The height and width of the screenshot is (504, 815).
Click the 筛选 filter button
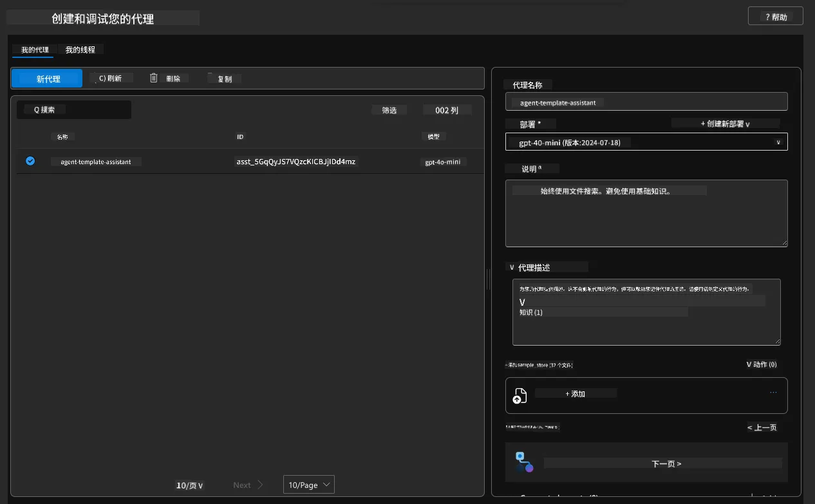[x=389, y=110]
